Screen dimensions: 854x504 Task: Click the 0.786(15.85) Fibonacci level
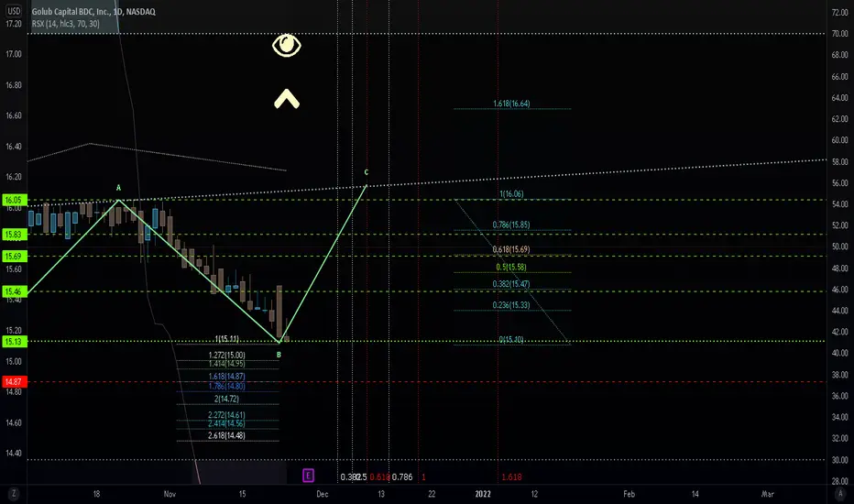point(511,225)
